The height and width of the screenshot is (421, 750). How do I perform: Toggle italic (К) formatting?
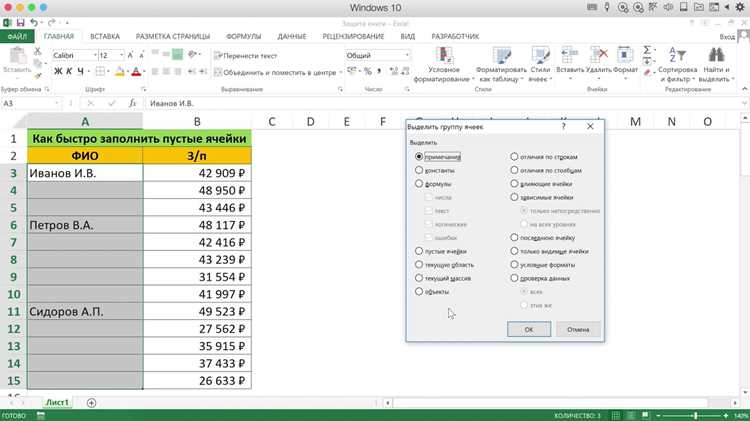click(69, 71)
